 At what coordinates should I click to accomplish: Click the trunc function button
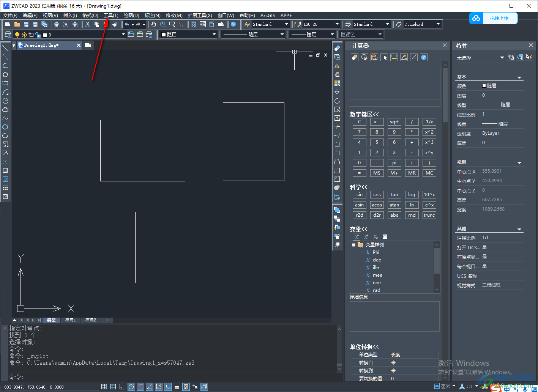(x=429, y=215)
